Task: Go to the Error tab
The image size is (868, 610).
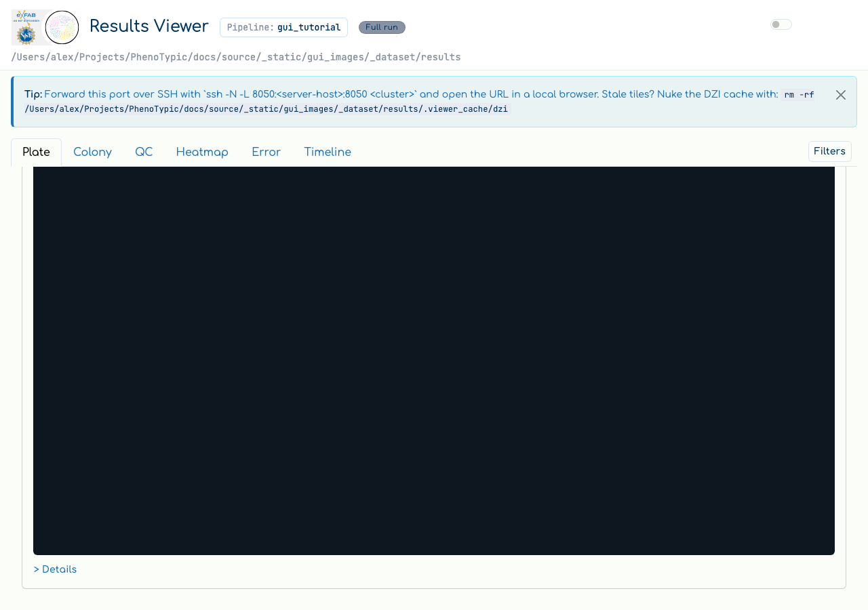Action: 266,152
